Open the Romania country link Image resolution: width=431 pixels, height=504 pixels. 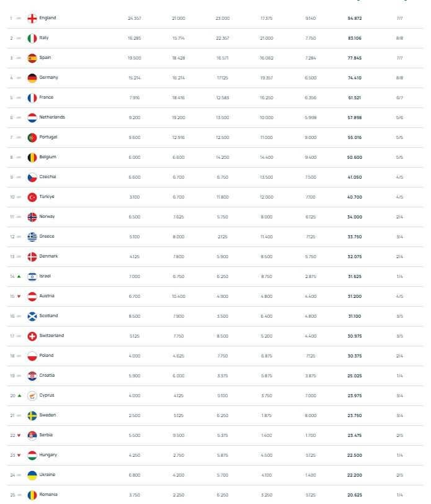pyautogui.click(x=48, y=495)
